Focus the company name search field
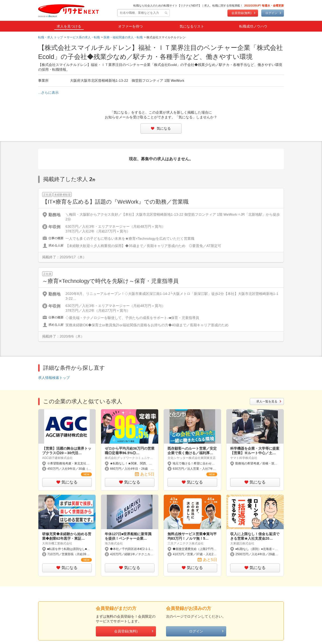 coord(143,13)
